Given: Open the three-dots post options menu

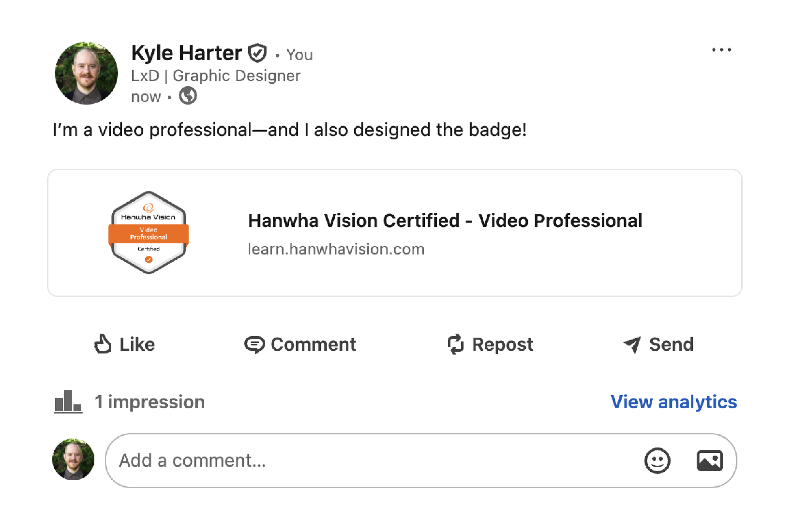Looking at the screenshot, I should coord(721,50).
